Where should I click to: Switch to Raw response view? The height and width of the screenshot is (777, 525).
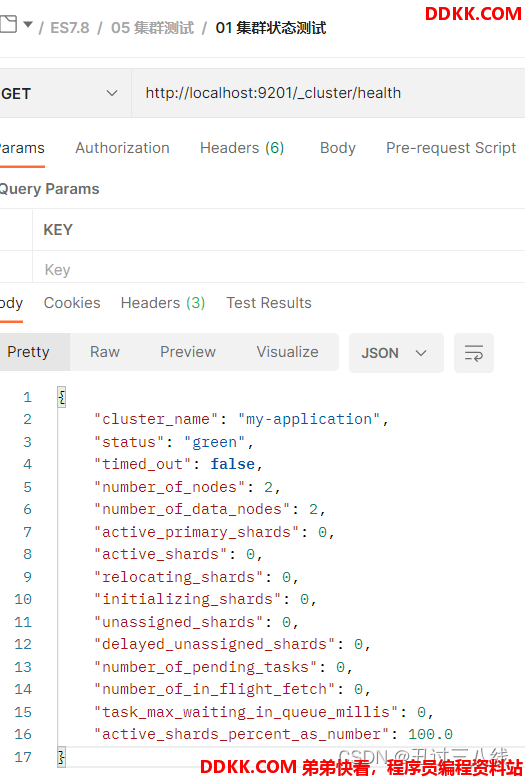click(x=105, y=352)
